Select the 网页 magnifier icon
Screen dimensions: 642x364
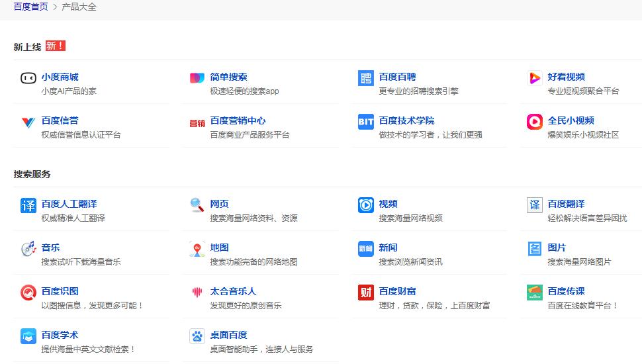197,205
